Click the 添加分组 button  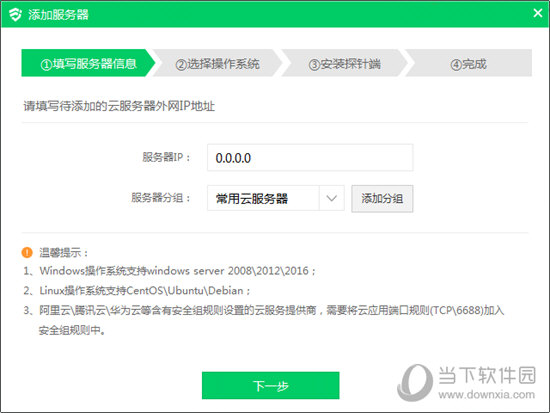[x=382, y=199]
